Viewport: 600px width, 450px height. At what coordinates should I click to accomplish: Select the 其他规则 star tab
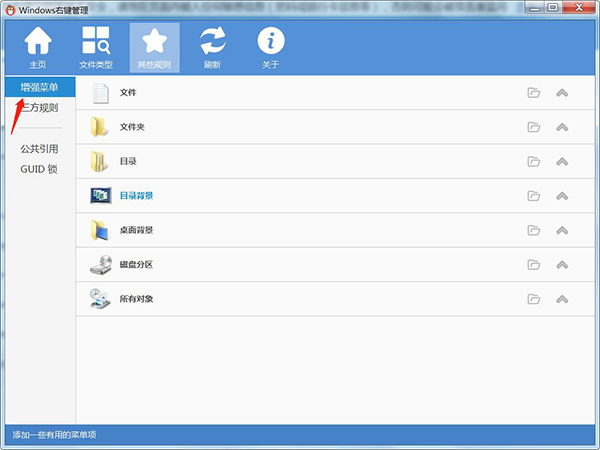coord(155,48)
